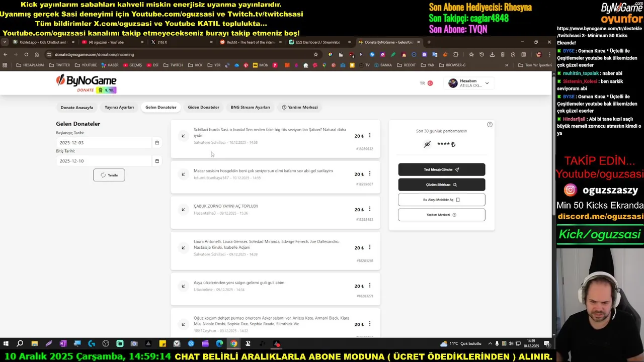Switch the TR language flag selector
This screenshot has width=644, height=362.
coord(426,83)
